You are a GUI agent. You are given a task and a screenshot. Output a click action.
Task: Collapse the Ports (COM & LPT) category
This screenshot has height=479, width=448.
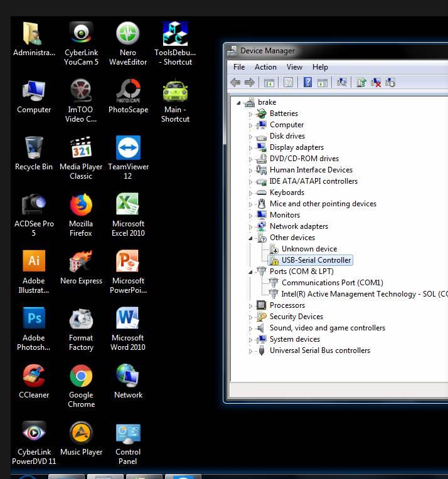pos(250,272)
